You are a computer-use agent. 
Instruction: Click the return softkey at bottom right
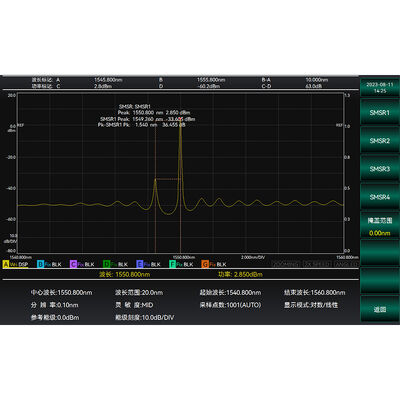point(379,309)
